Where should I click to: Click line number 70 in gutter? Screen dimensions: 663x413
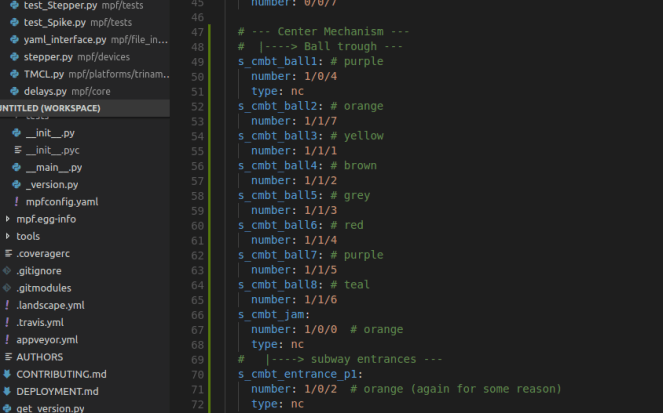pyautogui.click(x=197, y=375)
